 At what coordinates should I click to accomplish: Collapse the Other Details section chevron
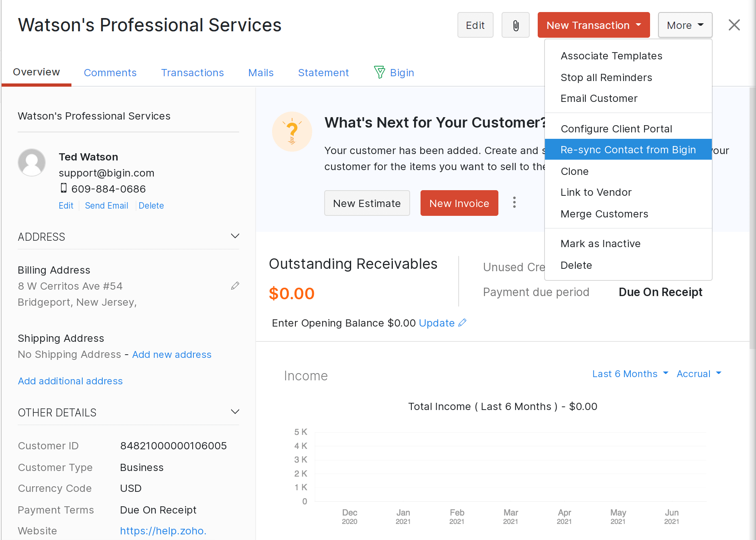[x=235, y=412]
